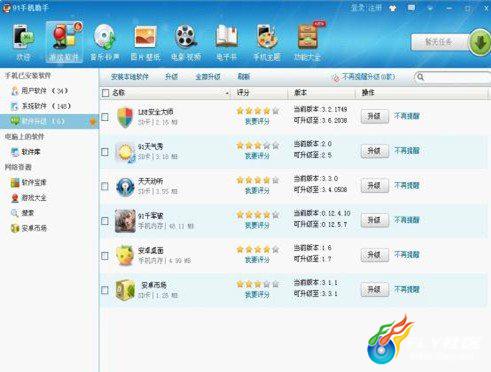The image size is (491, 372).
Task: Click the 版本 column header
Action: (300, 93)
